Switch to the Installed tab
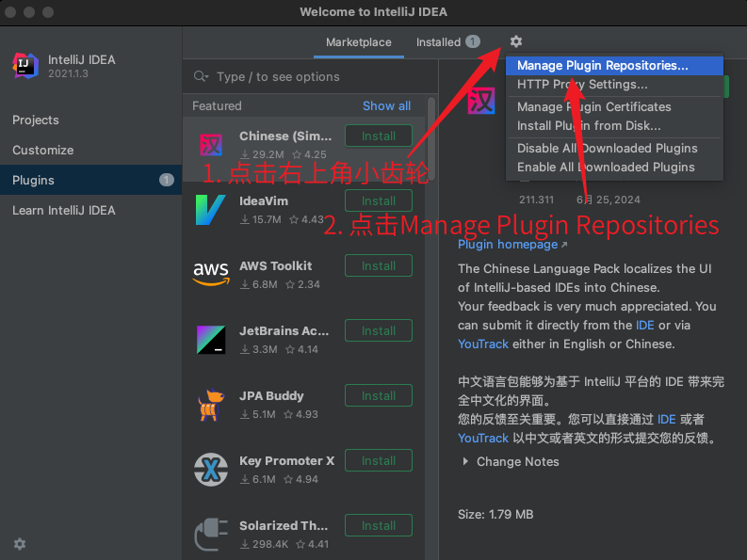This screenshot has height=560, width=747. coord(447,42)
